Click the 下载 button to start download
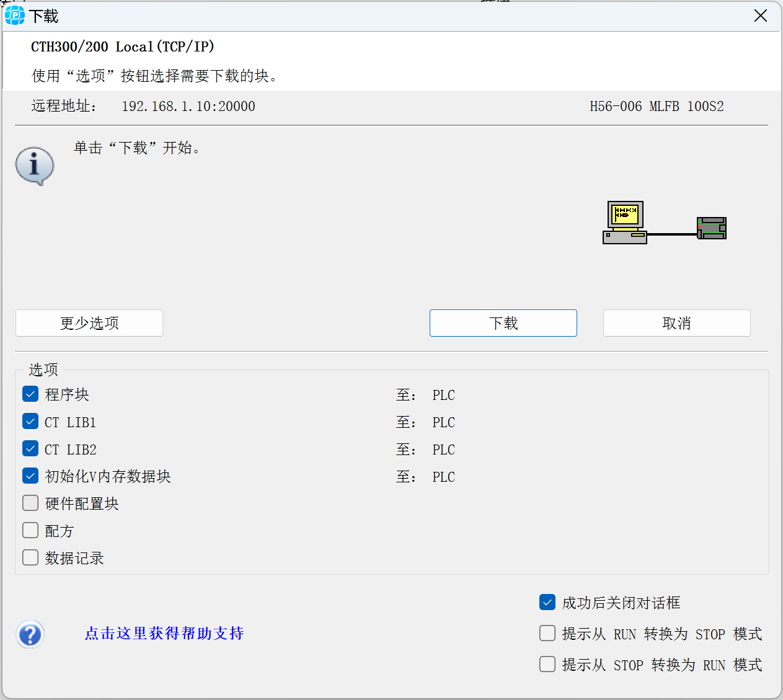 tap(503, 323)
